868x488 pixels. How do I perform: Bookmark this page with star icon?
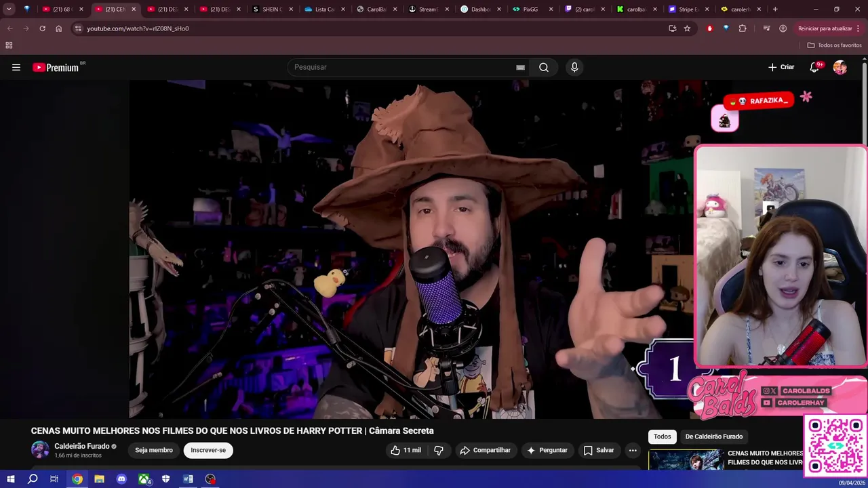687,28
